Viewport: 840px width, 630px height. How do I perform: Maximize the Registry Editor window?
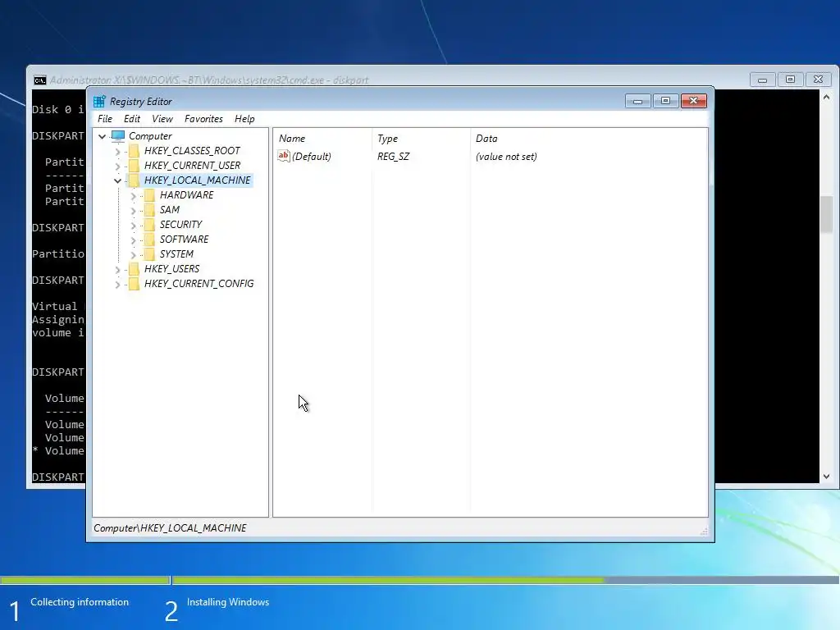click(665, 101)
